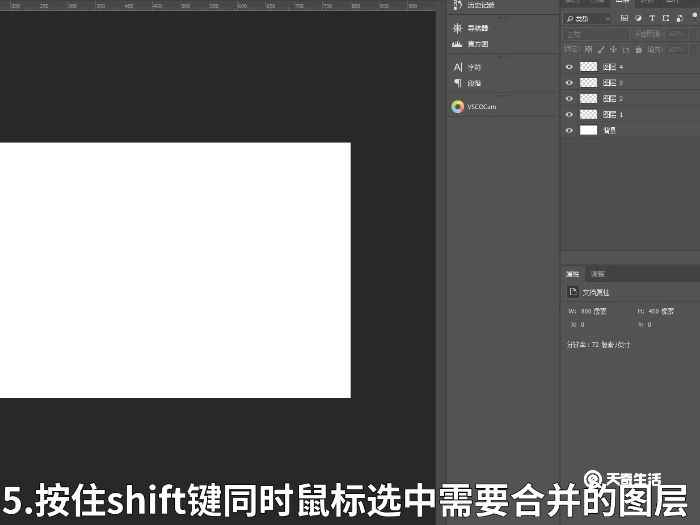Click the lock transparent pixels icon
The height and width of the screenshot is (525, 700).
click(589, 50)
